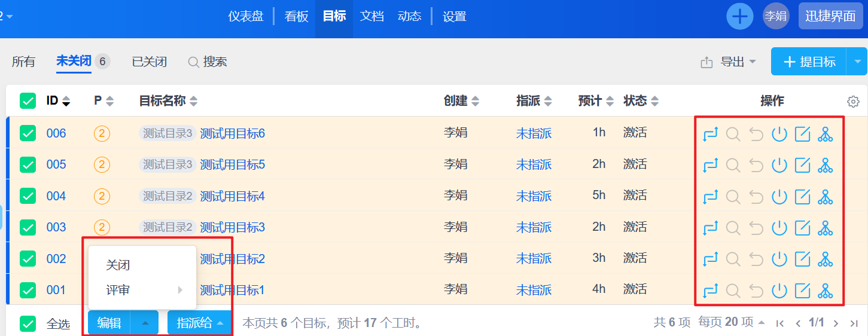Switch to the 已关闭 tab
Screen dimensions: 868x336
(x=149, y=62)
